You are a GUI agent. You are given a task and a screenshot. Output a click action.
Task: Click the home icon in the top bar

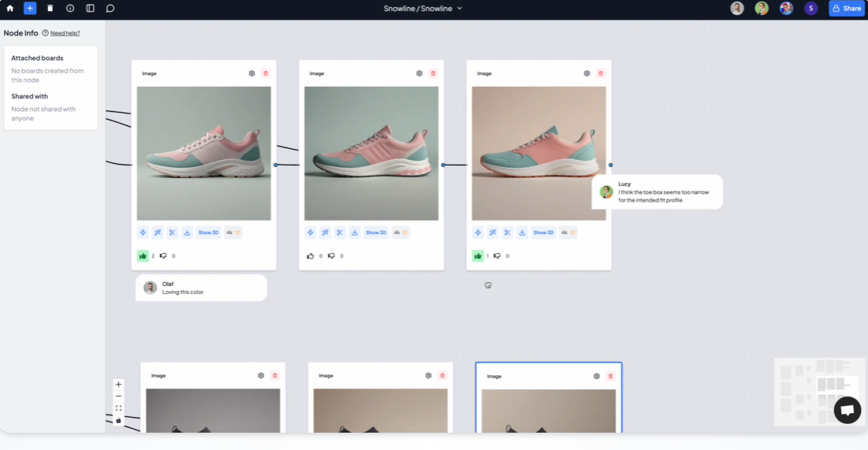pyautogui.click(x=10, y=9)
